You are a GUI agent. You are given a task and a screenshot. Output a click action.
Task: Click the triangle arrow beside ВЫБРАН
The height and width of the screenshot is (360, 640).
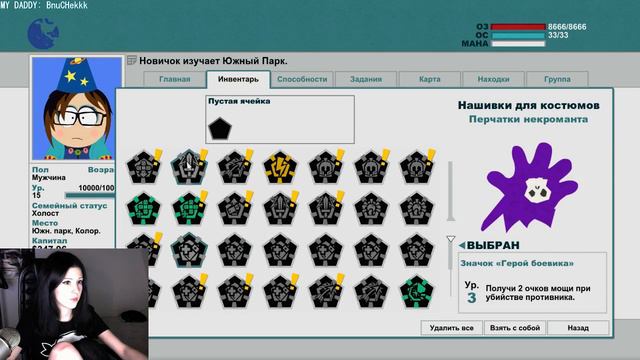click(462, 245)
